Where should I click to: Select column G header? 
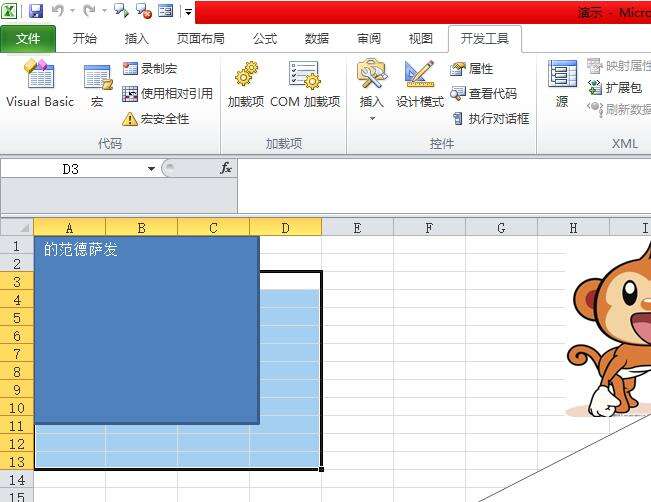[x=502, y=228]
